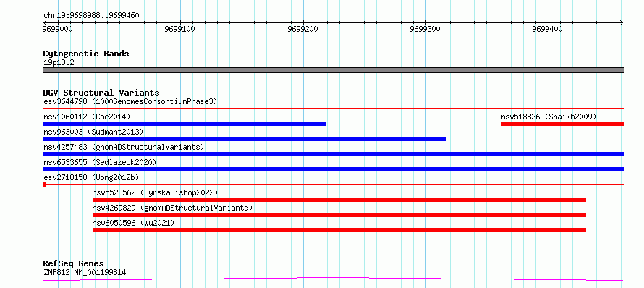644x288 pixels.
Task: Click the nsv5523562 (ByrskaBishop2022) red bar
Action: [x=339, y=200]
